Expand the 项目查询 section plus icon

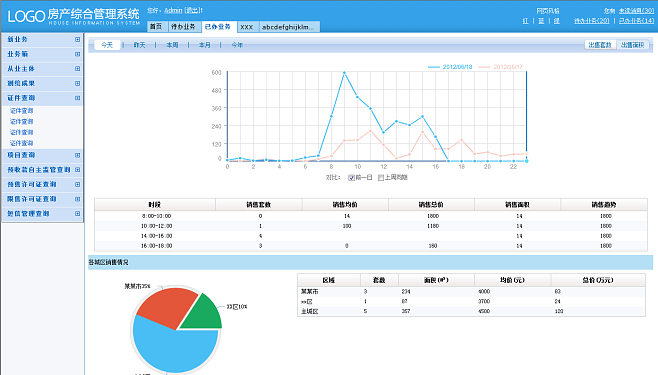77,155
